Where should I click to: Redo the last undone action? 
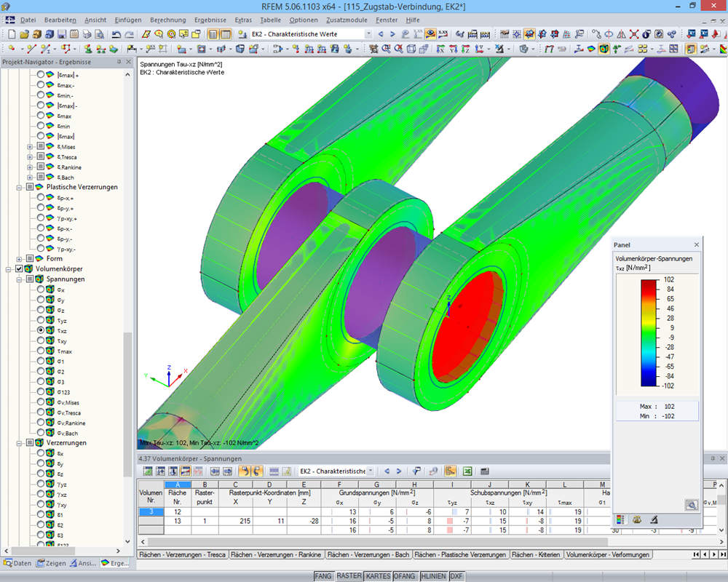(129, 34)
